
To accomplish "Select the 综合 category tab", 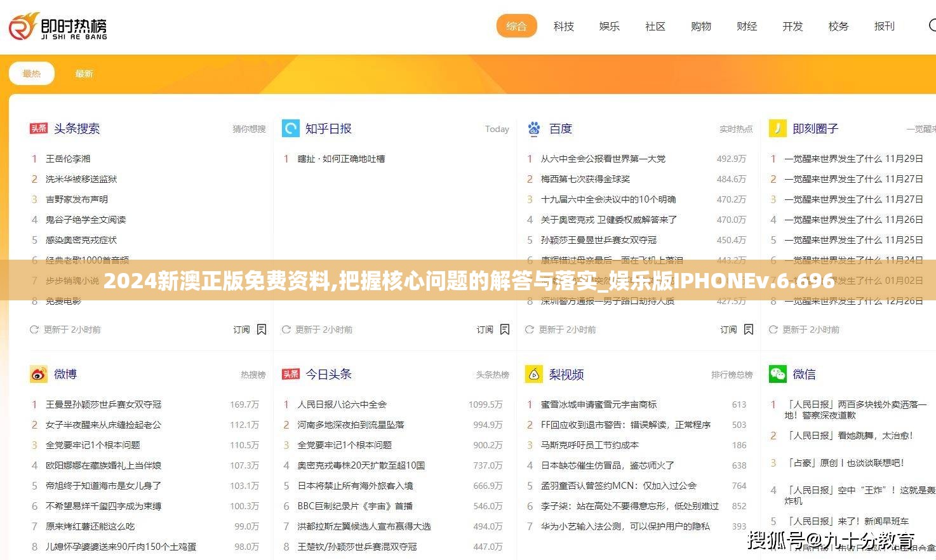I will [x=516, y=26].
